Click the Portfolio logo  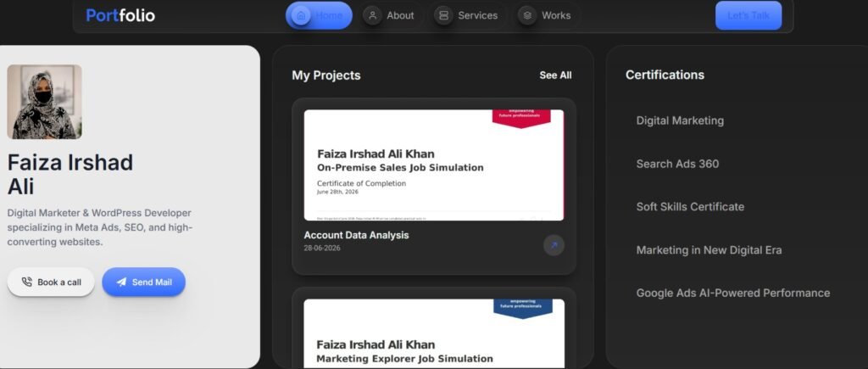(x=120, y=15)
